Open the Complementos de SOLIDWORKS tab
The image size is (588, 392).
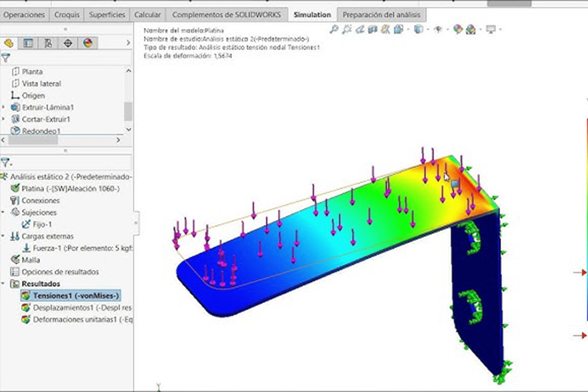pos(226,15)
